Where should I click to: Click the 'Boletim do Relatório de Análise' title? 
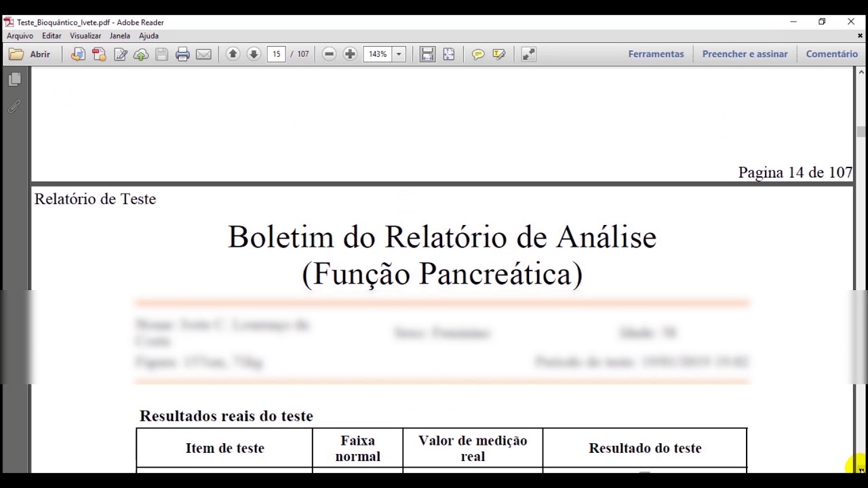442,237
